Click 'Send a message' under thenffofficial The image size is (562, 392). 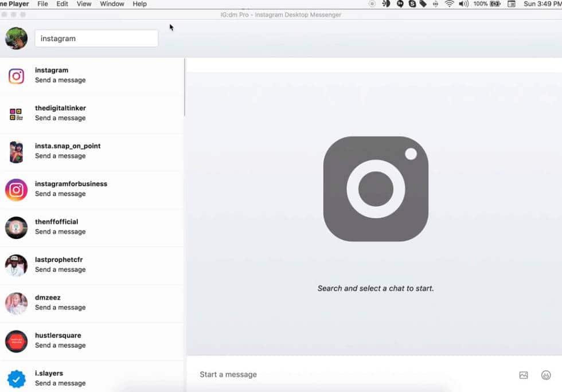[60, 232]
